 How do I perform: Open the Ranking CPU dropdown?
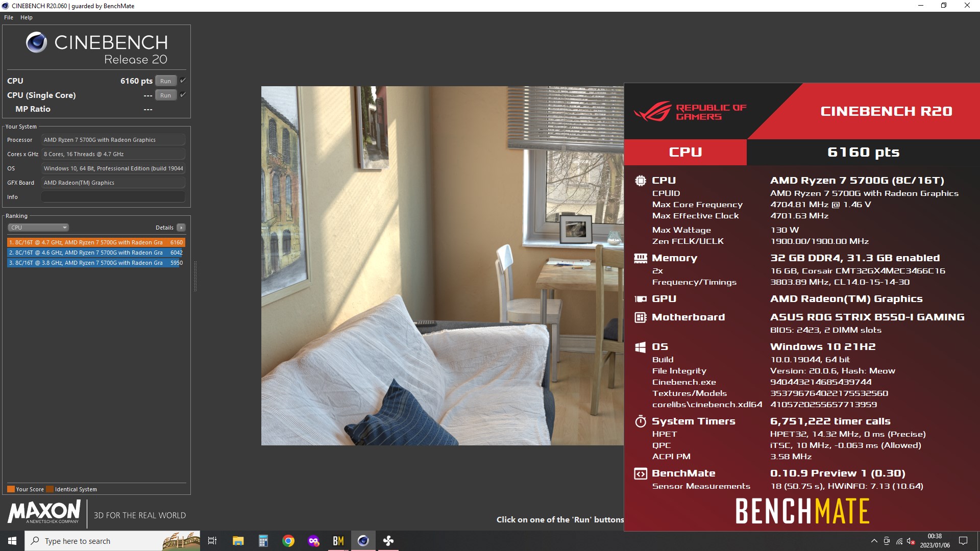coord(38,228)
